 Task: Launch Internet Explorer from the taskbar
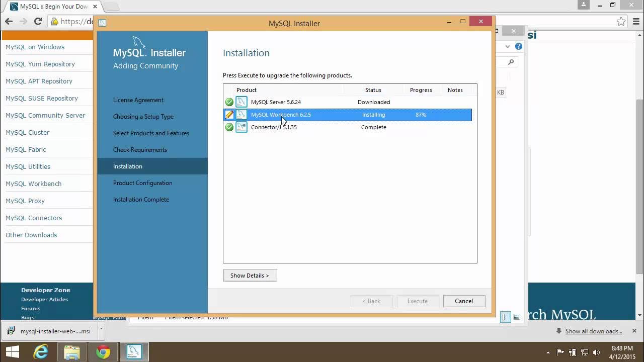41,352
